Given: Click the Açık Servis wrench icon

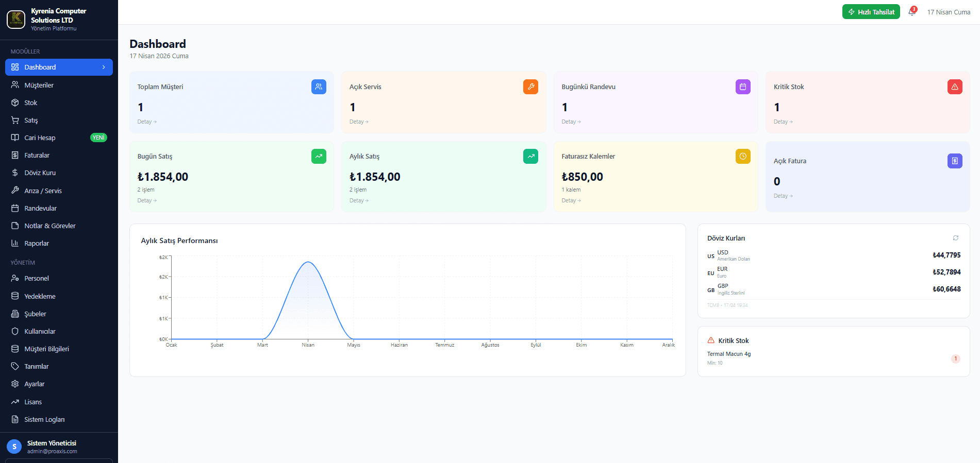Looking at the screenshot, I should pos(530,87).
